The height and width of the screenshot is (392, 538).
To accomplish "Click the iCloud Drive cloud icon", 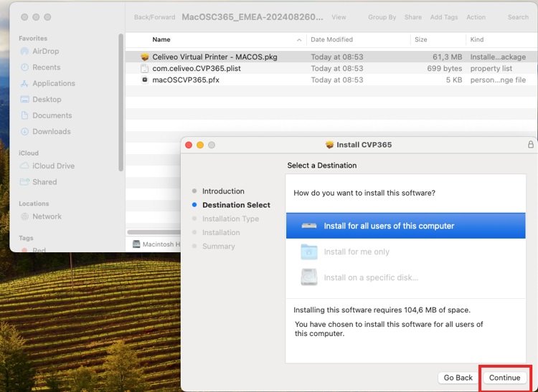I will 24,166.
